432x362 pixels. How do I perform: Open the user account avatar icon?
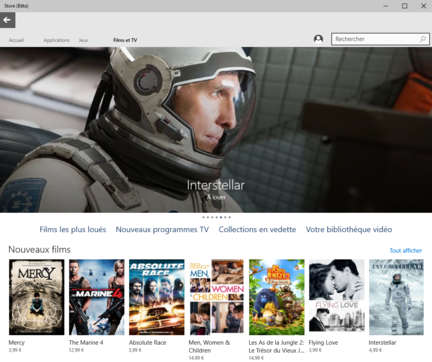[x=318, y=39]
